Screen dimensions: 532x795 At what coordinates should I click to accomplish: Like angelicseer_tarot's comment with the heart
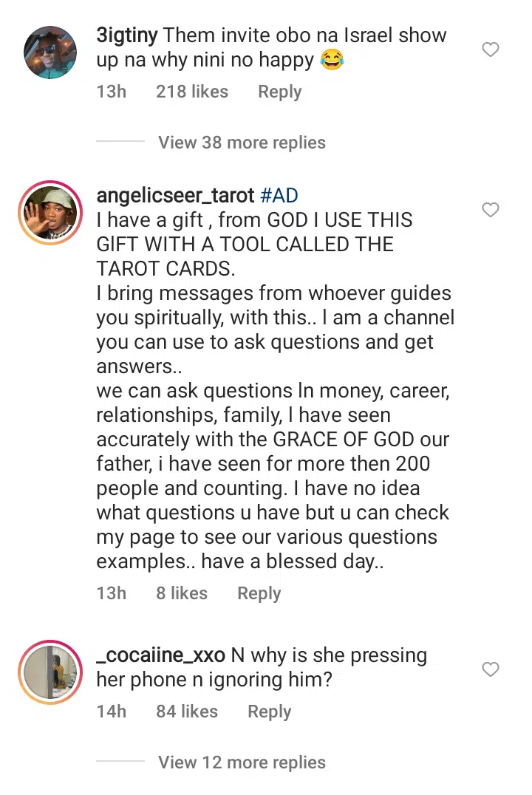coord(491,211)
